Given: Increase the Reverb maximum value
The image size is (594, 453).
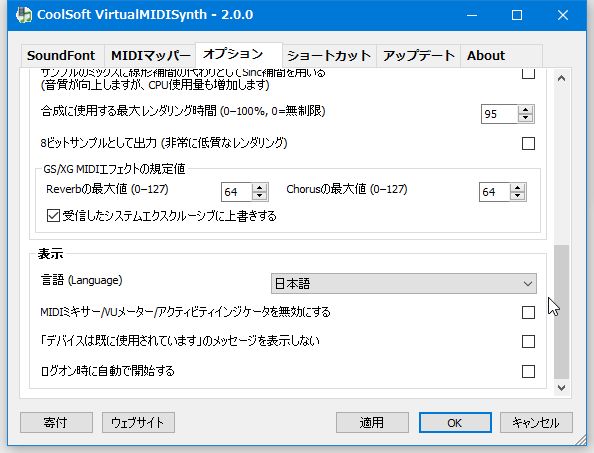Looking at the screenshot, I should [x=259, y=188].
